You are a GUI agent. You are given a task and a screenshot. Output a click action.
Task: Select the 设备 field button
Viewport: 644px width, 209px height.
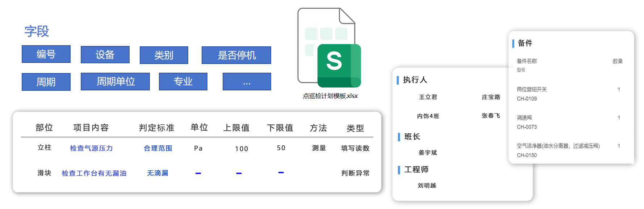pos(105,55)
